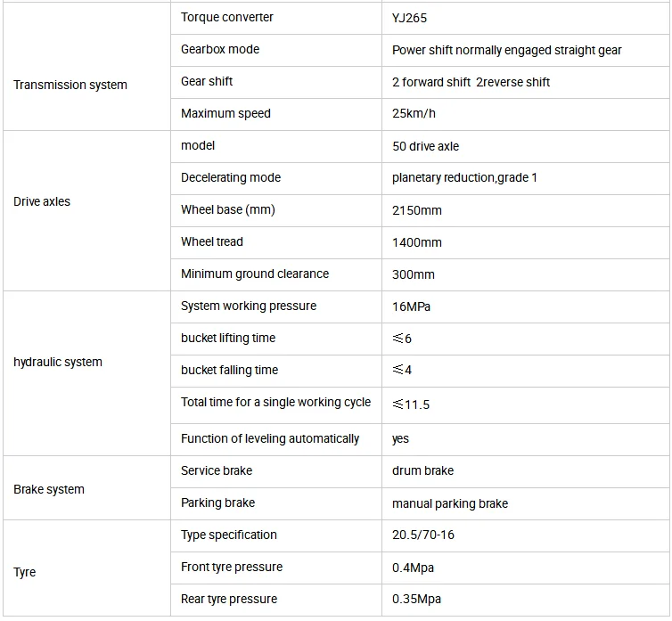672x621 pixels.
Task: Click the Power shift normally engaged text
Action: pos(506,50)
